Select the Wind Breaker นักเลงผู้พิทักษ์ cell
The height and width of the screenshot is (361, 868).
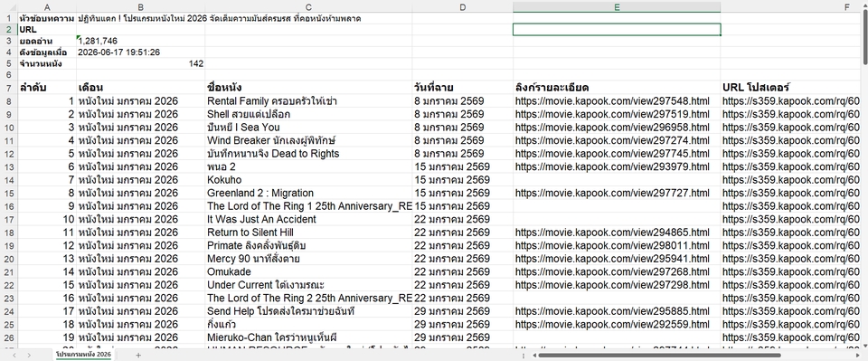pyautogui.click(x=308, y=140)
